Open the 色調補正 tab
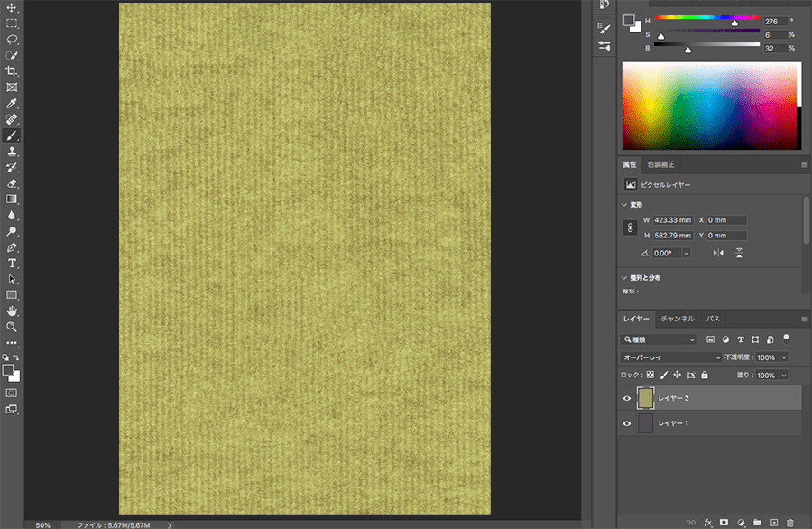This screenshot has height=529, width=812. 660,164
